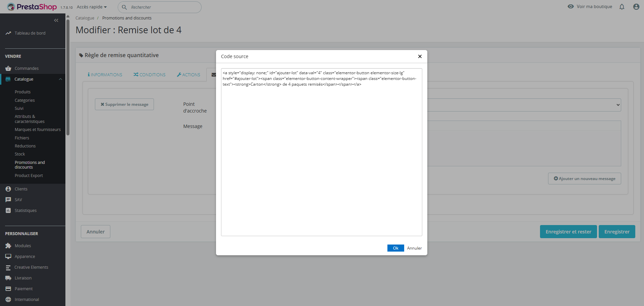
Task: Open the Commandes menu
Action: coord(26,69)
